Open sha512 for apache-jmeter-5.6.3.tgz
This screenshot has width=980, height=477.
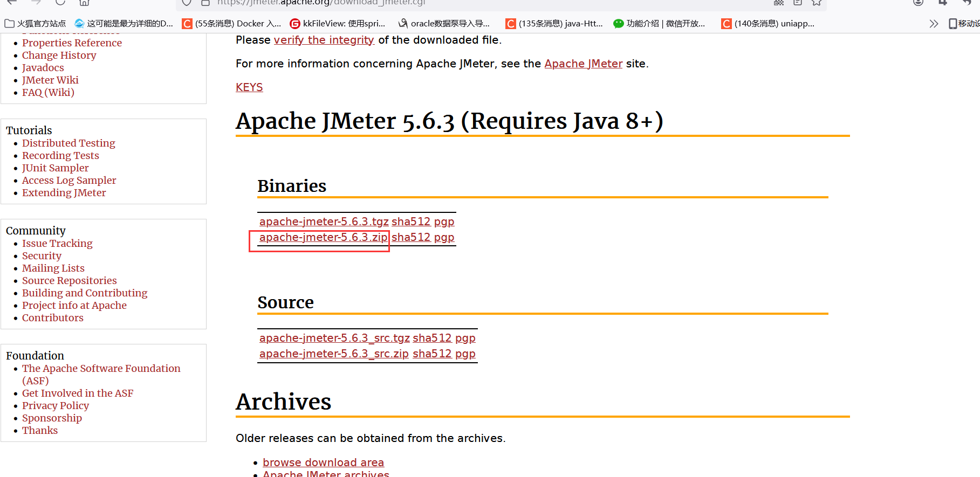tap(411, 222)
